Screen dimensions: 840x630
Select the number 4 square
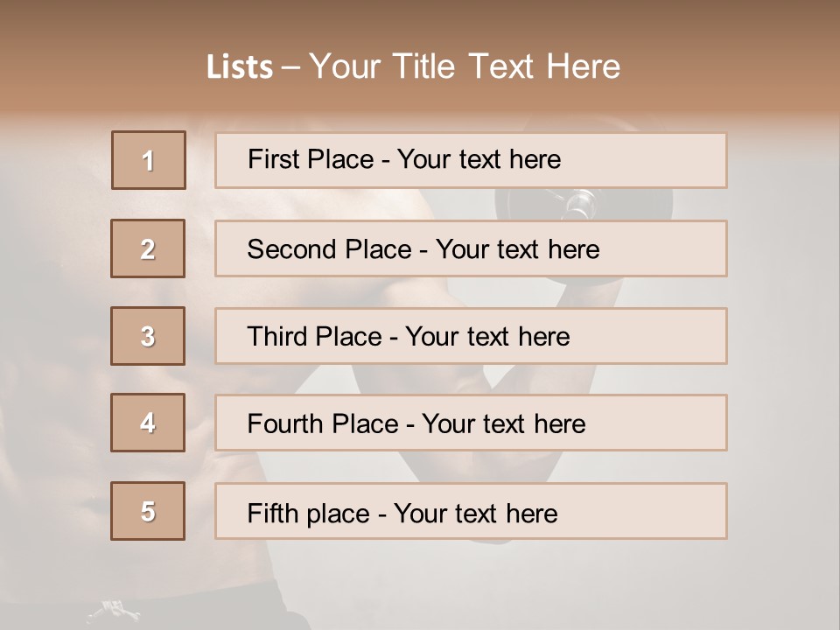(x=148, y=423)
